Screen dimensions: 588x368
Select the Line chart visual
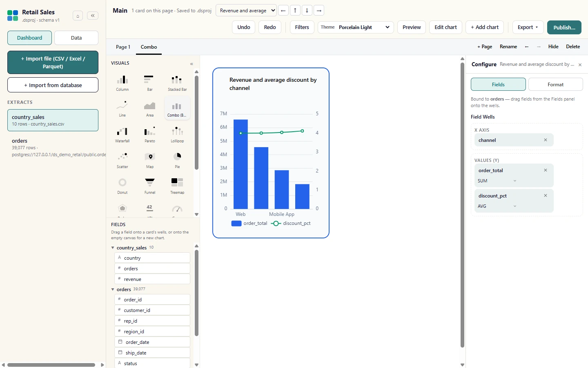122,108
